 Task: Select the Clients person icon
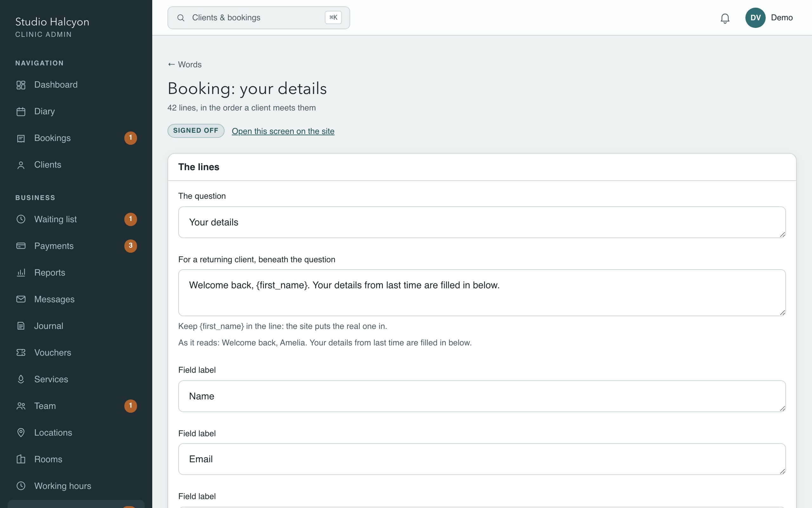21,165
